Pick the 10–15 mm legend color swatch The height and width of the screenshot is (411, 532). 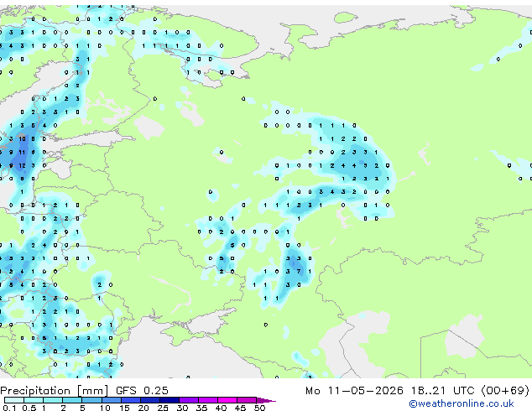click(x=112, y=400)
